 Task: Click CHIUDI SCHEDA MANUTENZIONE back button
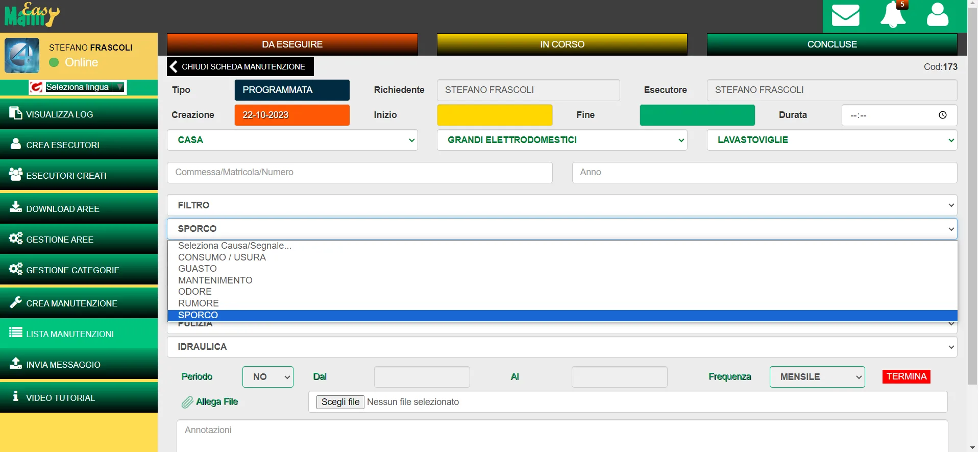240,67
